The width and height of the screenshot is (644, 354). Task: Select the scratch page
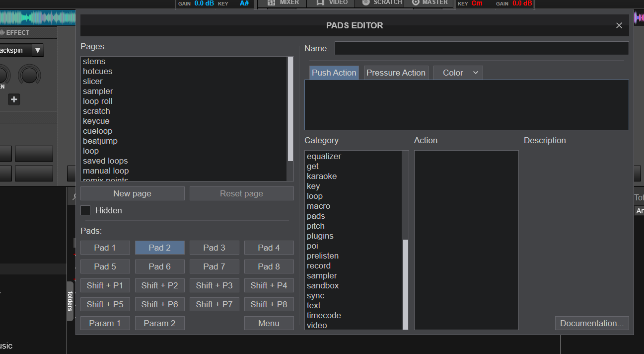click(184, 111)
